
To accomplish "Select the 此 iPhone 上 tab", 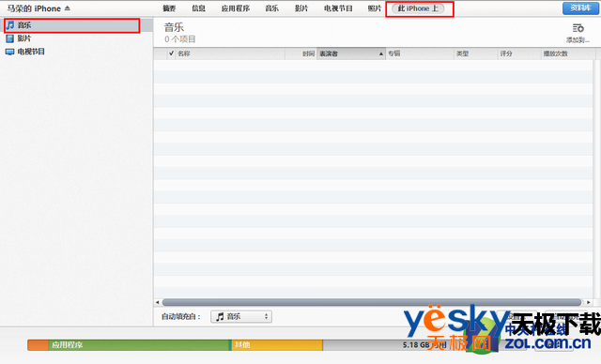I will coord(418,8).
